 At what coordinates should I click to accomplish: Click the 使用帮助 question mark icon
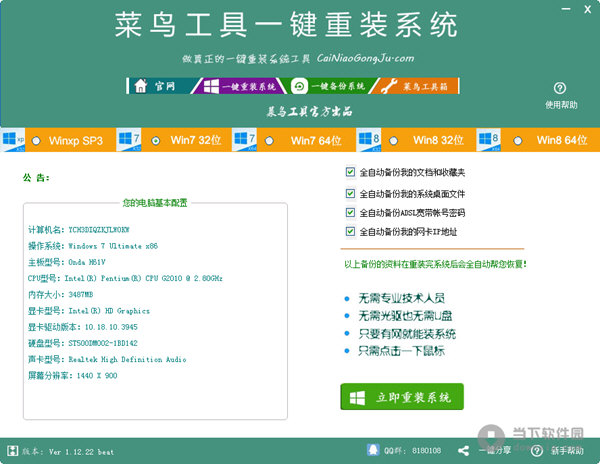click(x=560, y=88)
